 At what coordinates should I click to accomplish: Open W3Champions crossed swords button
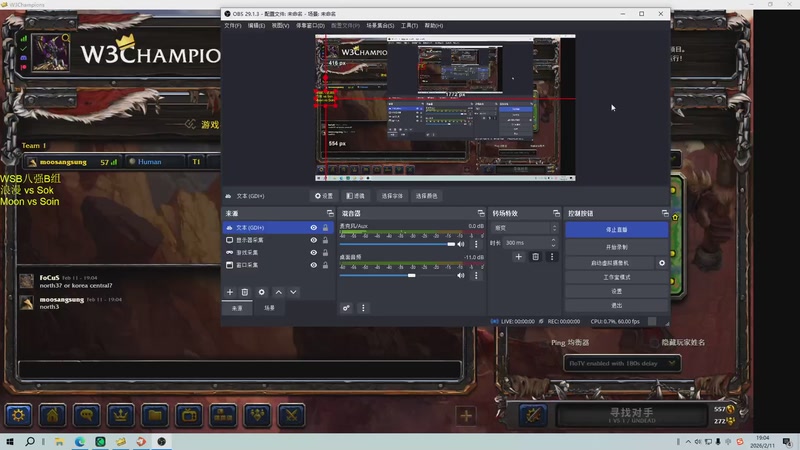pos(292,415)
